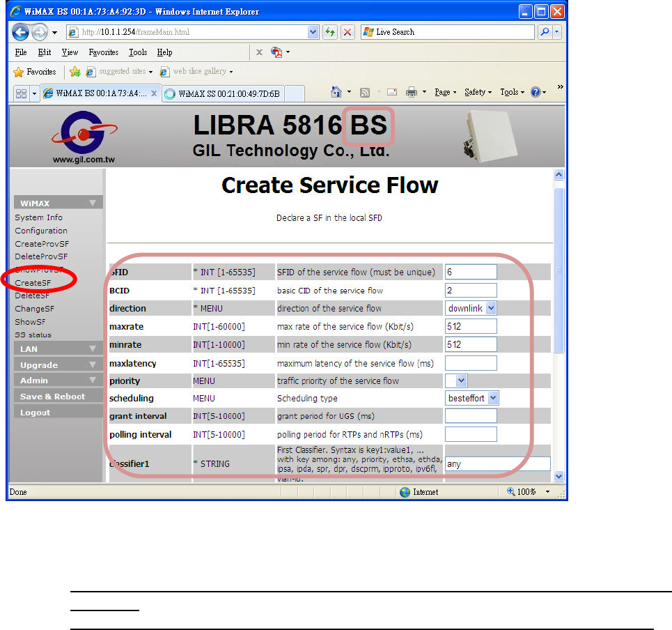Click the page scrollbar up arrow
The width and height of the screenshot is (672, 630).
point(558,174)
